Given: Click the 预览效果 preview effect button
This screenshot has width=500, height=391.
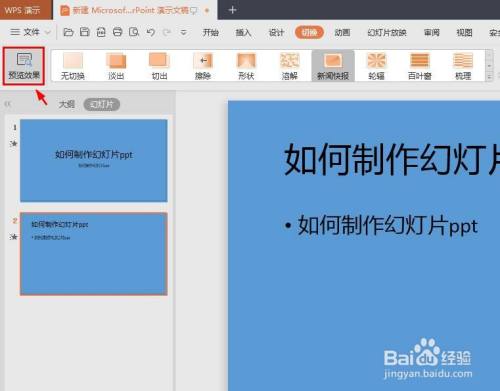Looking at the screenshot, I should [24, 66].
